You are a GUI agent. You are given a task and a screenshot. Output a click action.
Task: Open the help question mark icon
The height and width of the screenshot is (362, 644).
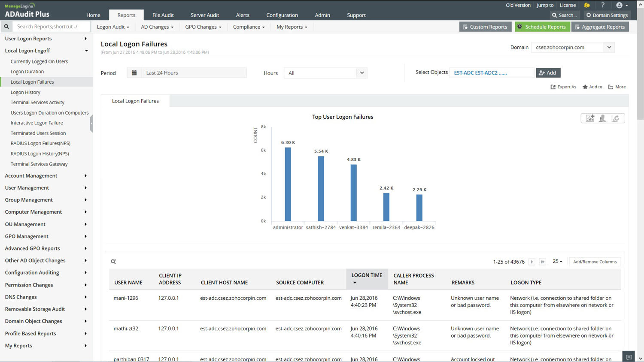click(x=603, y=5)
